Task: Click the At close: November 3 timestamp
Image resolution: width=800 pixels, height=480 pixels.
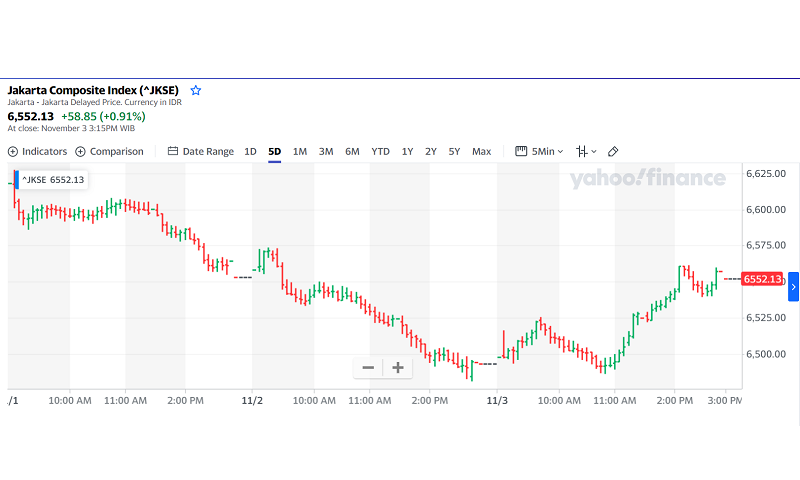Action: [71, 128]
